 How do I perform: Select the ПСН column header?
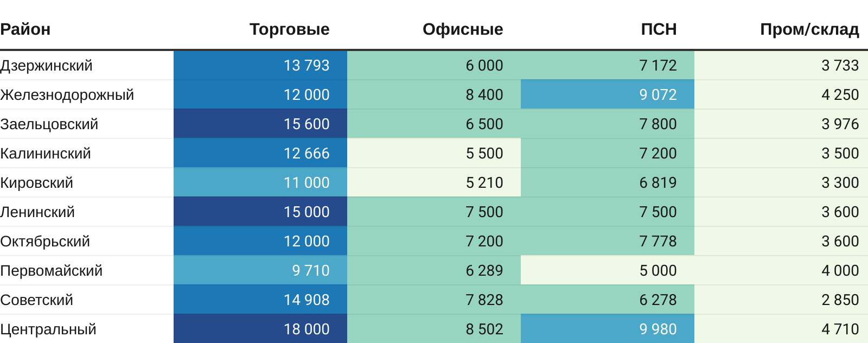coord(658,29)
